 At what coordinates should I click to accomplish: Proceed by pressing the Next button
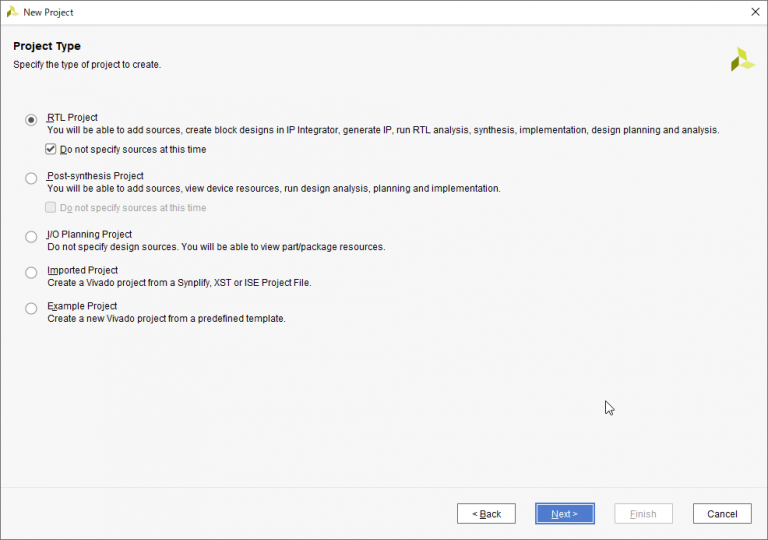coord(564,514)
